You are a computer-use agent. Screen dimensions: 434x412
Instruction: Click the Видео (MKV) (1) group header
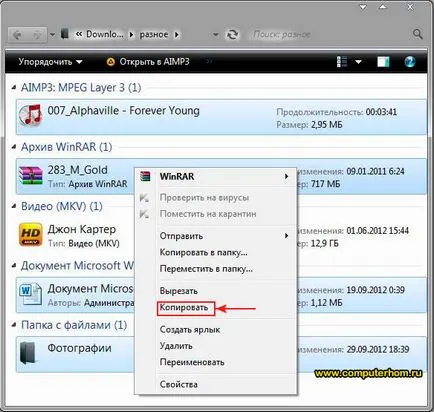pyautogui.click(x=62, y=206)
